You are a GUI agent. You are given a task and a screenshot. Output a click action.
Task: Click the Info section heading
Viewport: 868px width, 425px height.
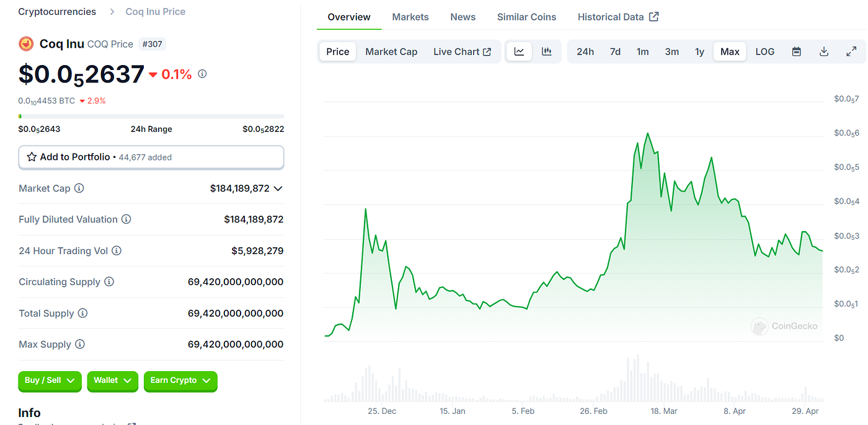[29, 413]
